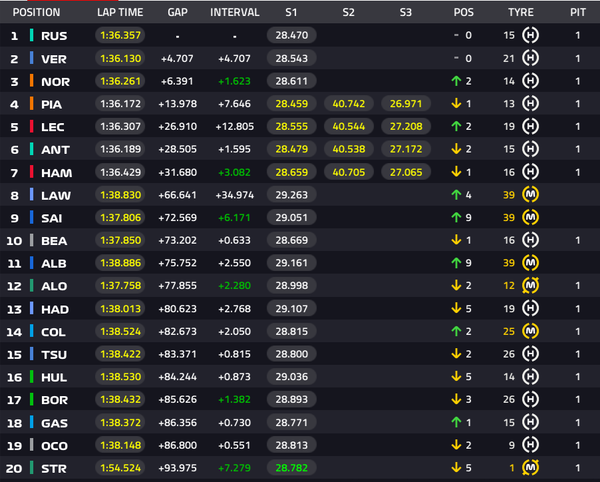Click McLaren orange color bar beside NOR
Image resolution: width=600 pixels, height=482 pixels.
32,80
